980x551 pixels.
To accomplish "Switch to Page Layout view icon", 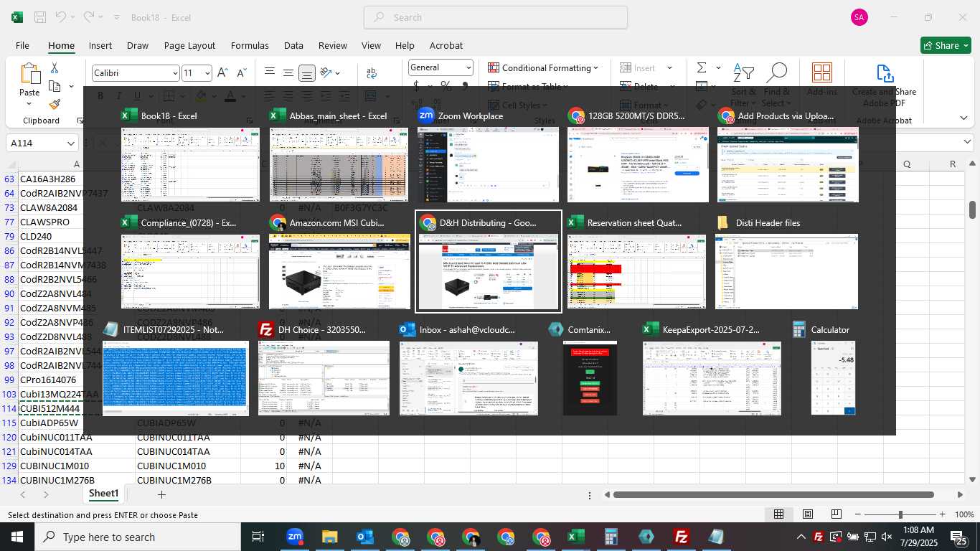I will (x=808, y=514).
